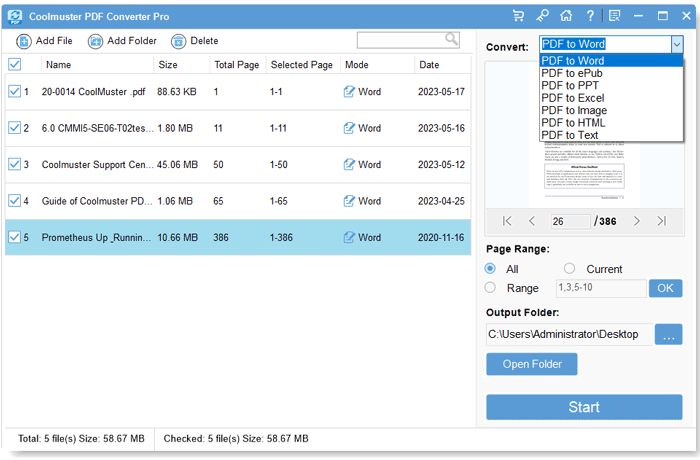This screenshot has width=700, height=460.
Task: Jump to first preview page
Action: [x=507, y=221]
